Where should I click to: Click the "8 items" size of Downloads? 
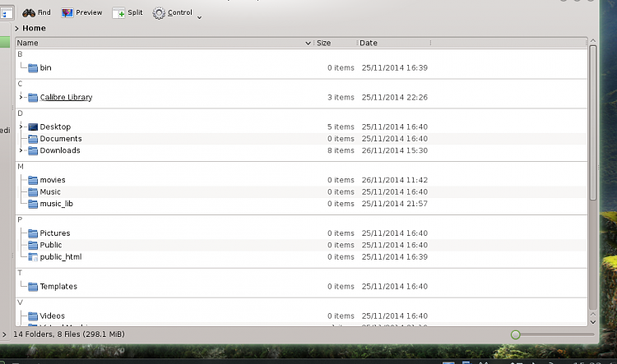tap(341, 150)
